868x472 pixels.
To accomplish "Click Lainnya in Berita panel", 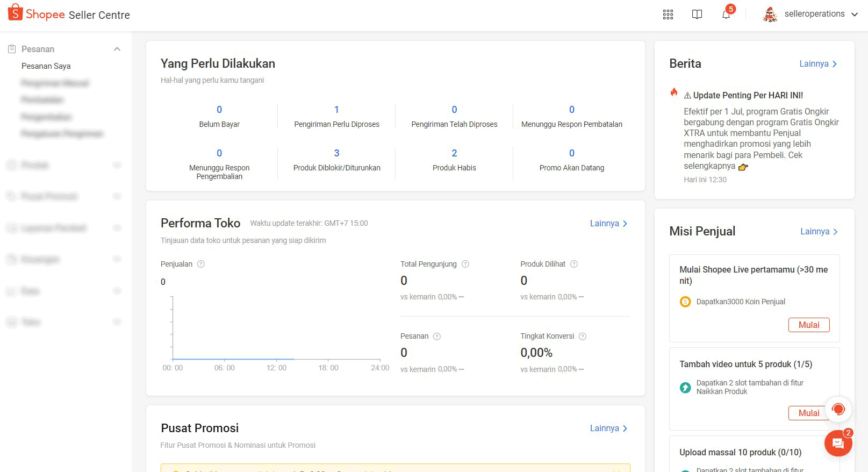I will pyautogui.click(x=818, y=63).
